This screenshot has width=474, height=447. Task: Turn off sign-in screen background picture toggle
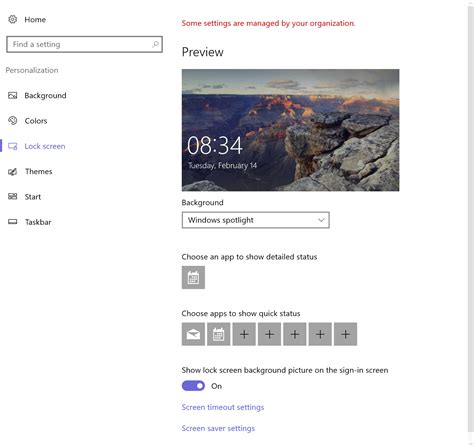point(193,386)
